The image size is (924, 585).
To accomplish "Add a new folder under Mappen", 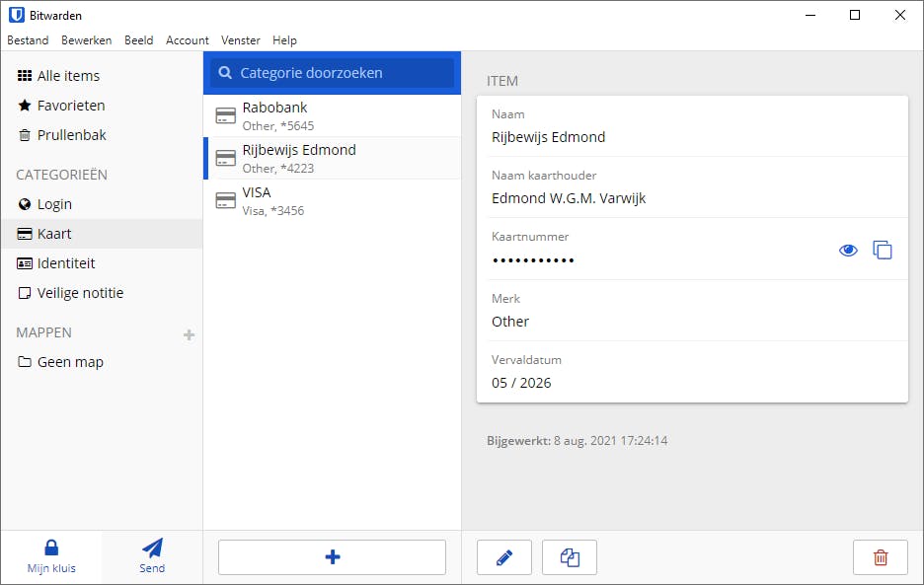I will point(189,335).
